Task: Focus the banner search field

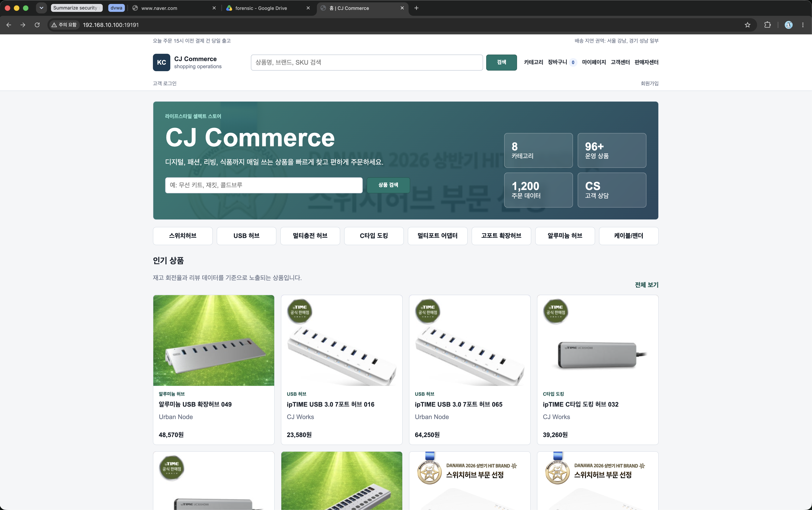Action: tap(264, 185)
